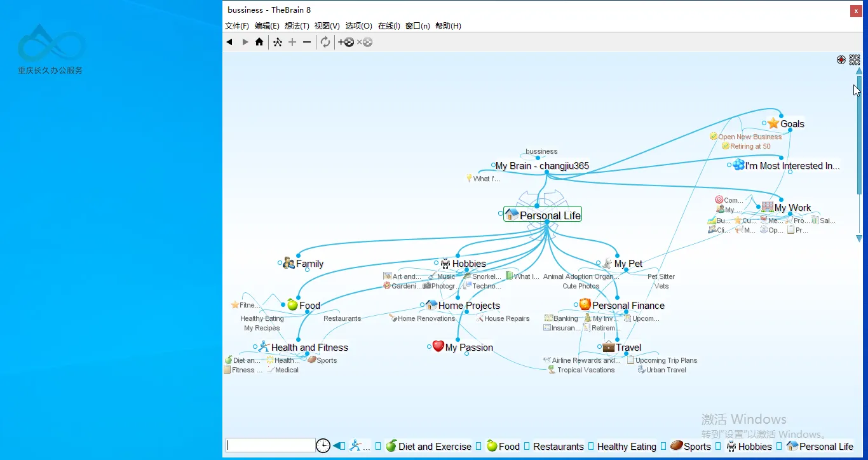Click the Restaurants thought in the plex
This screenshot has width=868, height=460.
[x=342, y=319]
